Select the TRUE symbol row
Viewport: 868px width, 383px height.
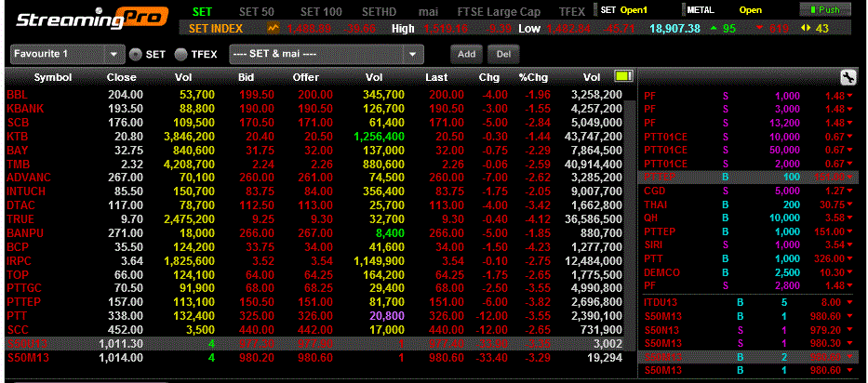tap(314, 219)
